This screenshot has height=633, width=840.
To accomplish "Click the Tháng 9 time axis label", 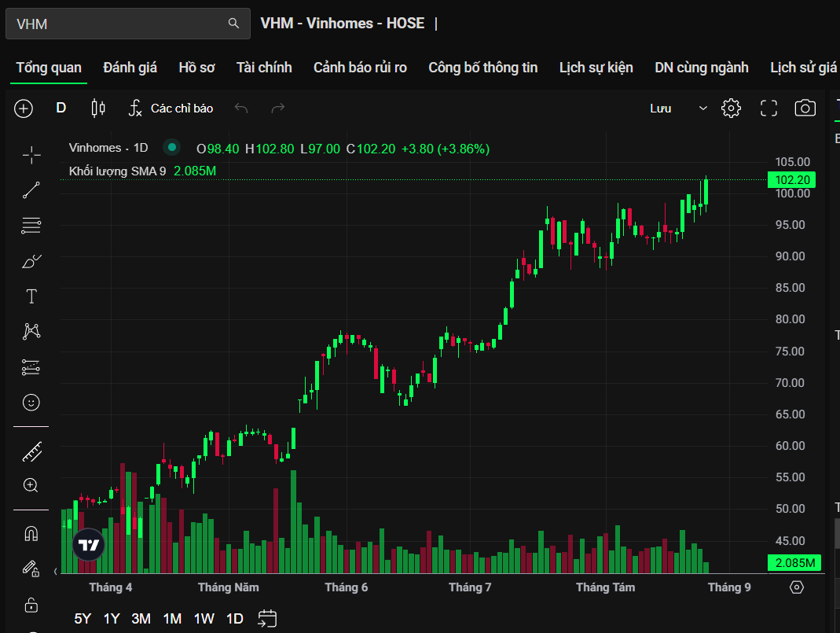I will coord(729,587).
